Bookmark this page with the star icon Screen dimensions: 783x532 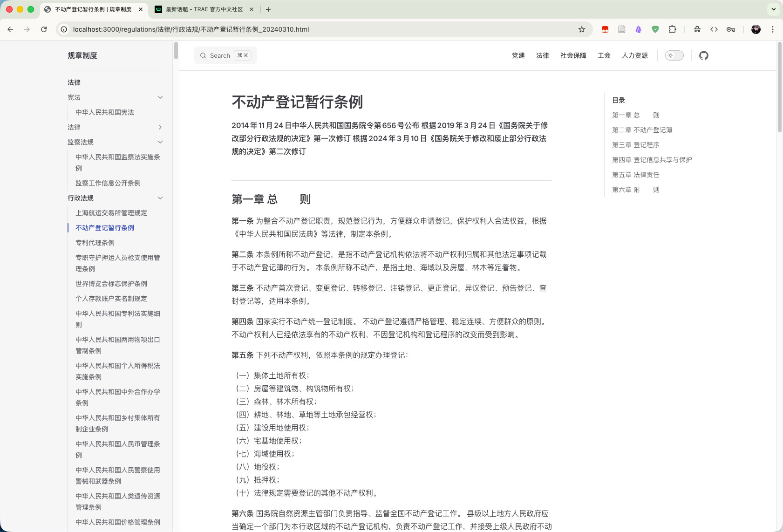pos(581,29)
